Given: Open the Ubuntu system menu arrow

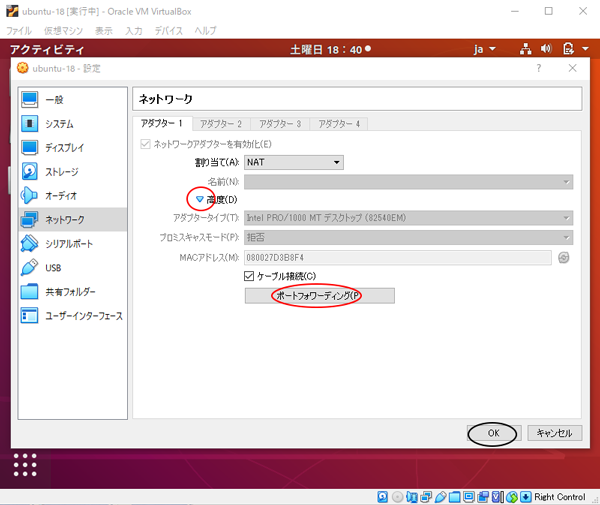Looking at the screenshot, I should (x=585, y=49).
